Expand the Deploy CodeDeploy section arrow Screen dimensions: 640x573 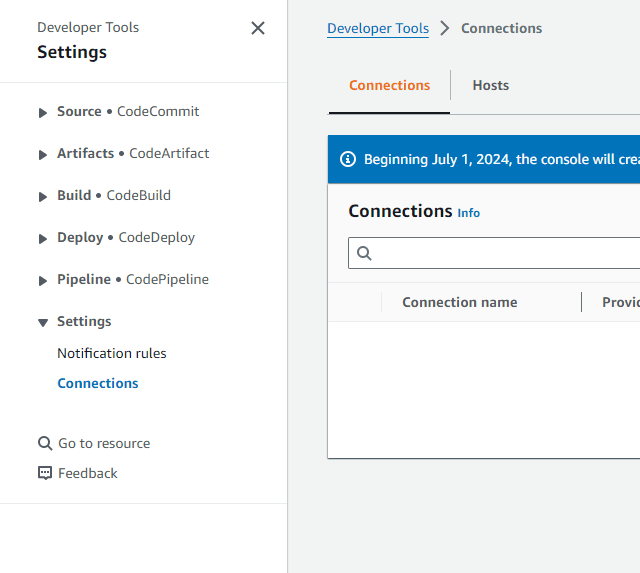43,239
